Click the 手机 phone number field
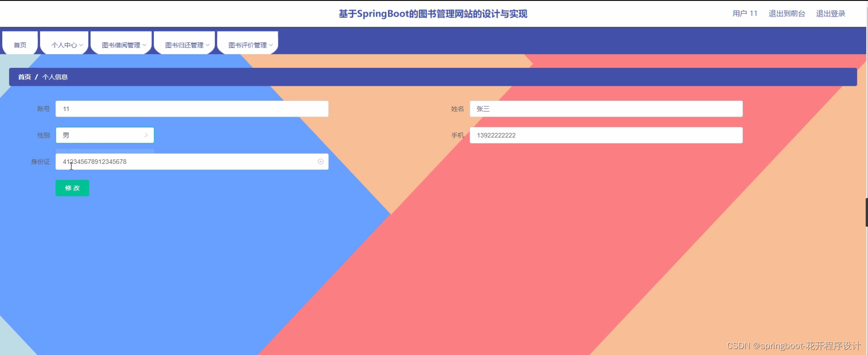Viewport: 868px width, 355px height. [606, 135]
